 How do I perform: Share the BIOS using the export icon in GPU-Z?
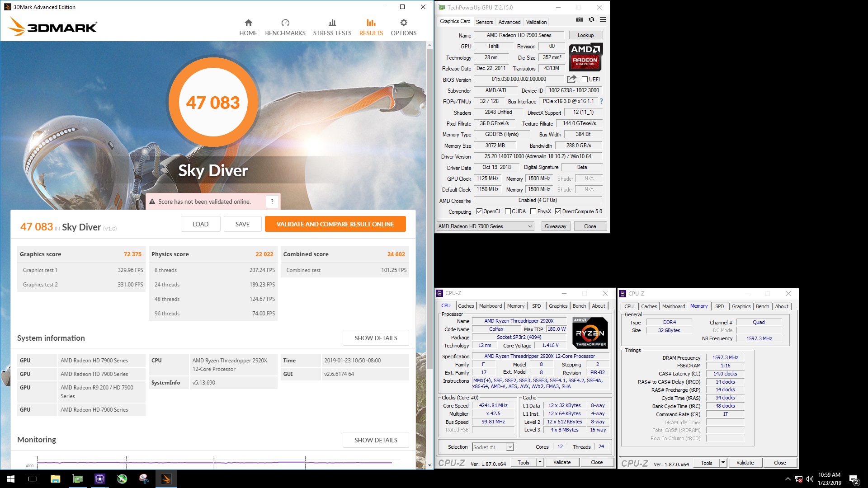tap(571, 79)
